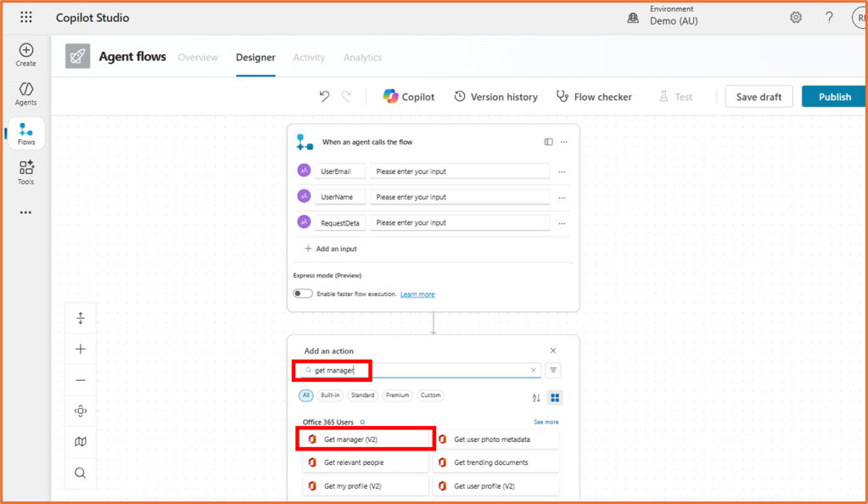The height and width of the screenshot is (504, 868).
Task: Open the sort order control
Action: click(x=535, y=397)
